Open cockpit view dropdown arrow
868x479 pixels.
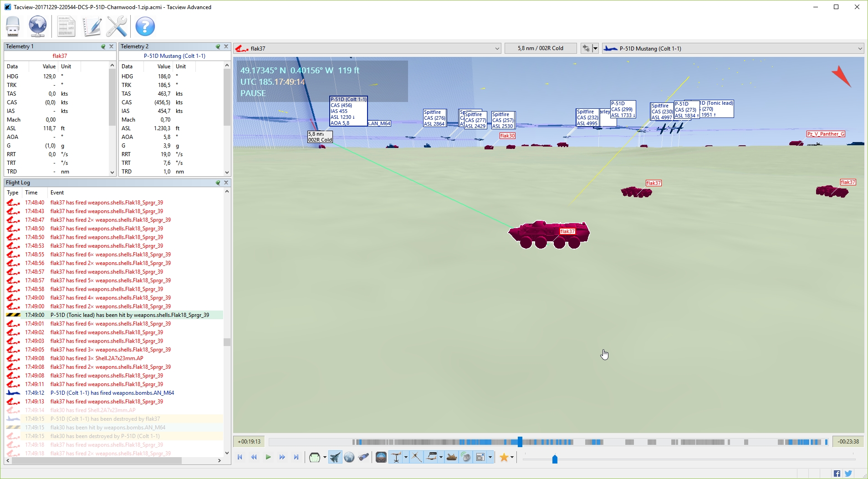pos(325,457)
